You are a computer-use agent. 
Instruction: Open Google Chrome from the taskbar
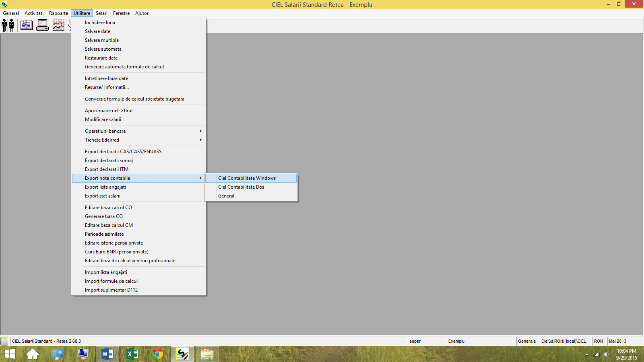click(x=157, y=354)
